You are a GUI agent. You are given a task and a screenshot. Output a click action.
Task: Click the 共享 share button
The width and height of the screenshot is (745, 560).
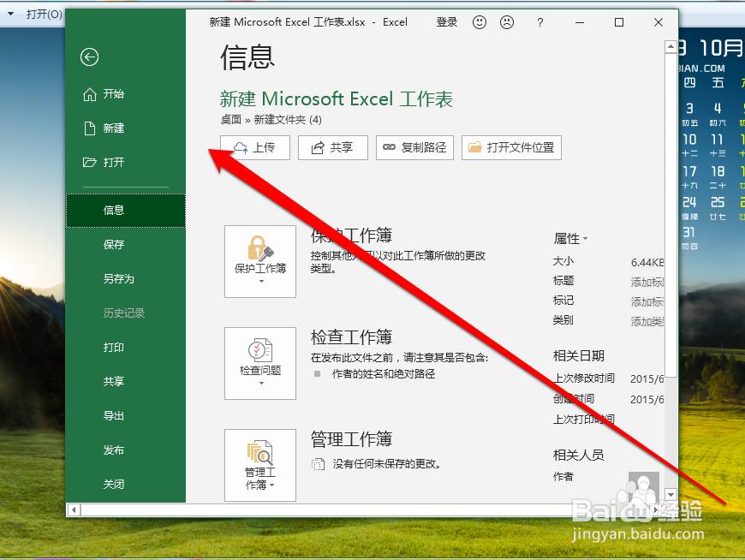point(333,148)
